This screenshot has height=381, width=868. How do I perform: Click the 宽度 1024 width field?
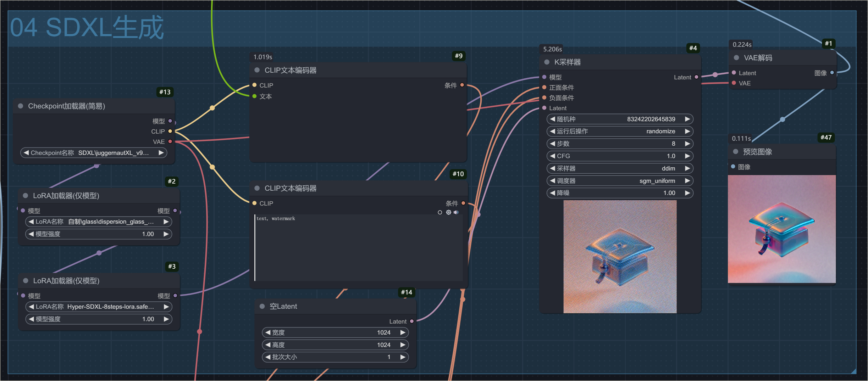(x=335, y=332)
